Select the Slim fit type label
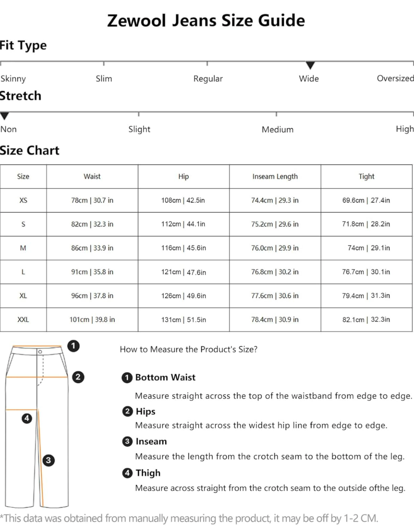The width and height of the screenshot is (414, 532). pos(104,79)
